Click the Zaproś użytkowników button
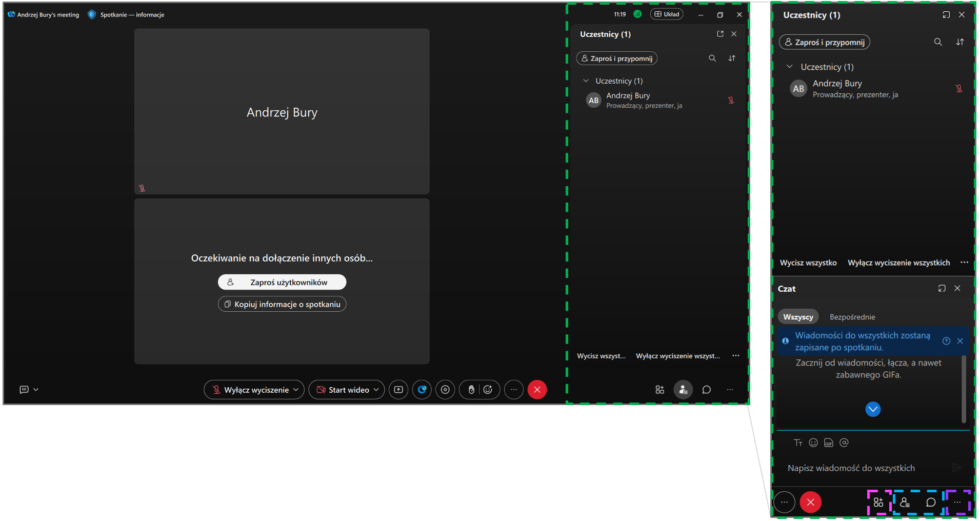The image size is (980, 521). pyautogui.click(x=282, y=282)
